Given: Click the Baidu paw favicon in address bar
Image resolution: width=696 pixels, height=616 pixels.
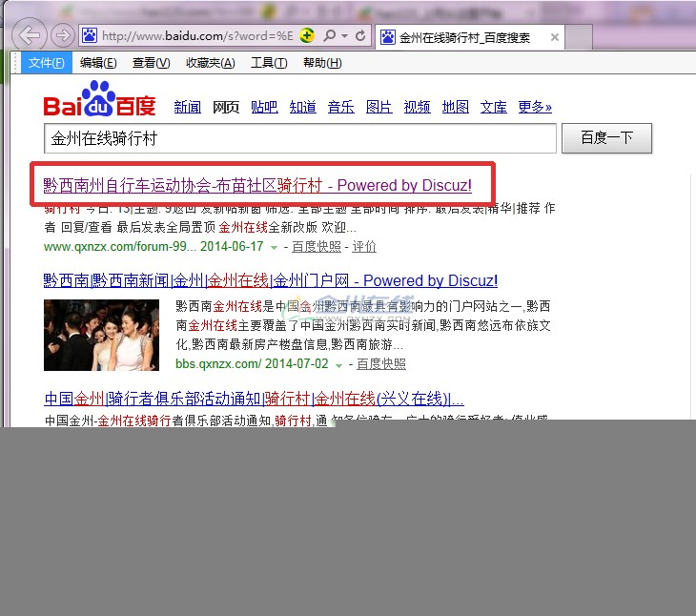Looking at the screenshot, I should [x=90, y=35].
